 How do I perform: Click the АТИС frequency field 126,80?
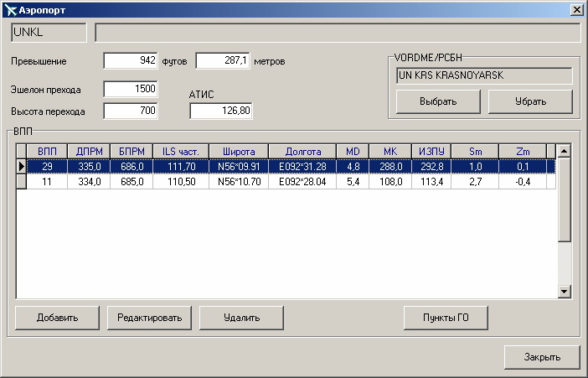pos(221,111)
